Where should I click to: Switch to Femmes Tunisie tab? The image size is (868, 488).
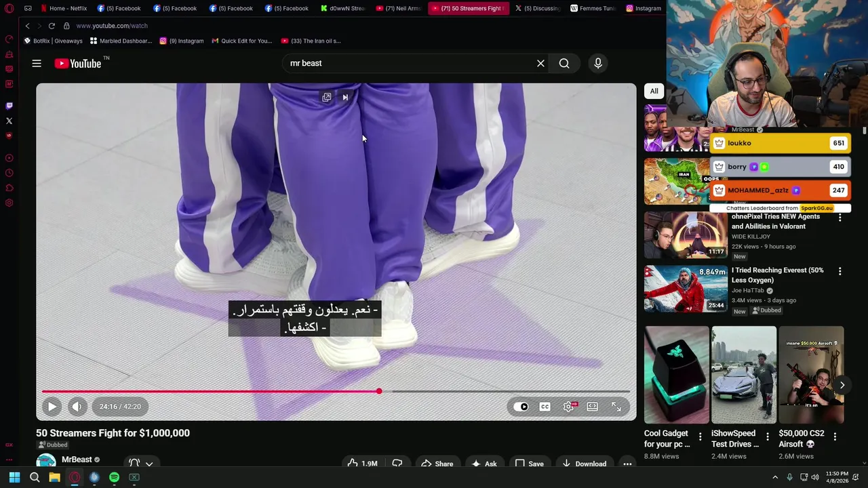coord(593,8)
